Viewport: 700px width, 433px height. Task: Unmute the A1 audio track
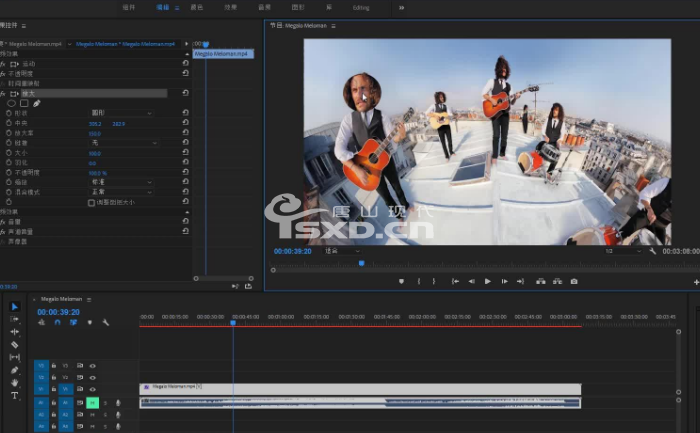pyautogui.click(x=92, y=403)
